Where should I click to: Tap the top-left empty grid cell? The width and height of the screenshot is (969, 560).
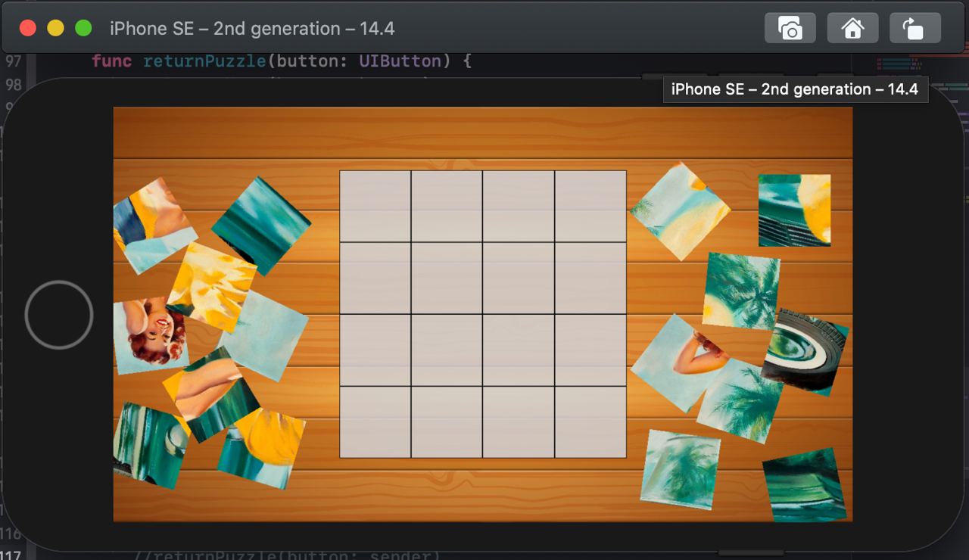coord(375,207)
